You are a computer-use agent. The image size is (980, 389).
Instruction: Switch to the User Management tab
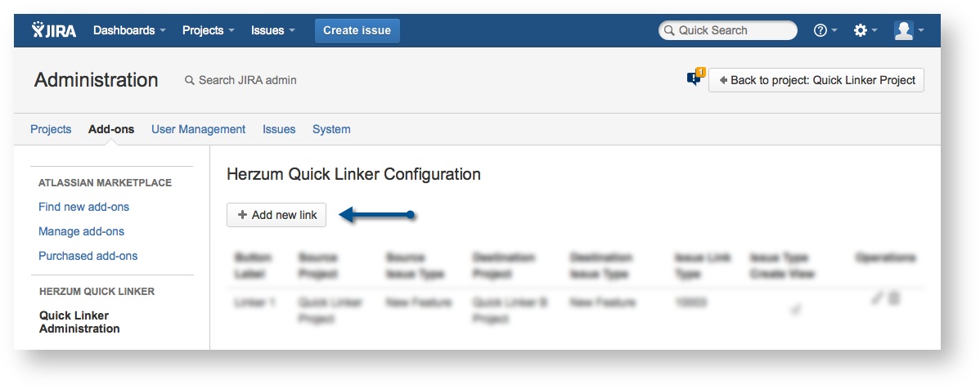pyautogui.click(x=198, y=129)
